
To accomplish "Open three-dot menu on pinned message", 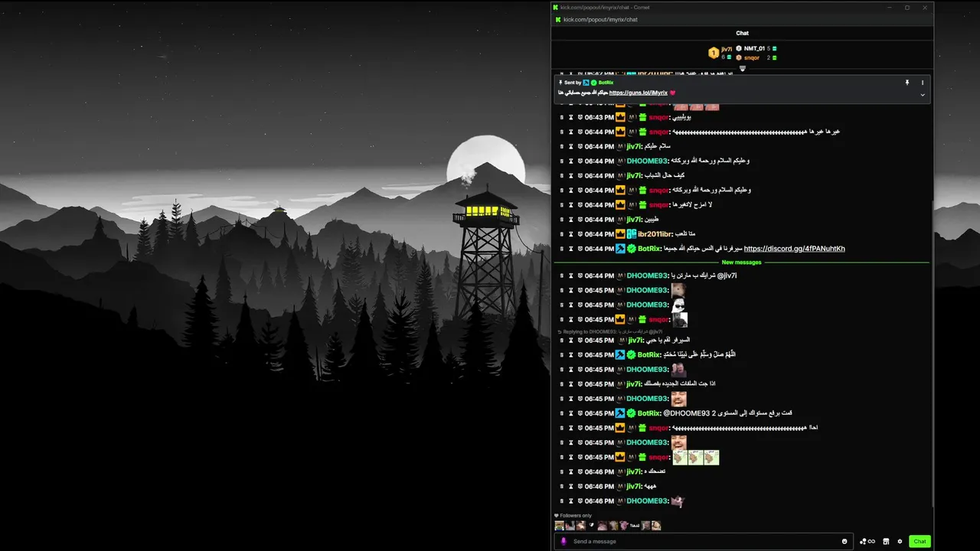I will click(923, 83).
